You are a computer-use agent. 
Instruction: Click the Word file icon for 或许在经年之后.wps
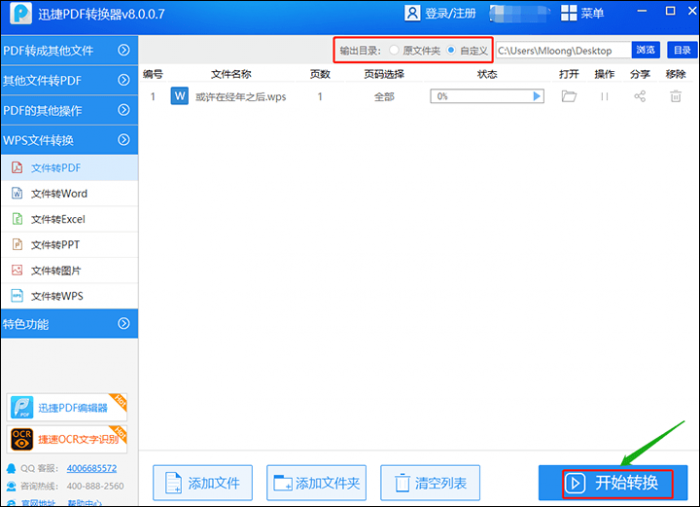click(179, 96)
